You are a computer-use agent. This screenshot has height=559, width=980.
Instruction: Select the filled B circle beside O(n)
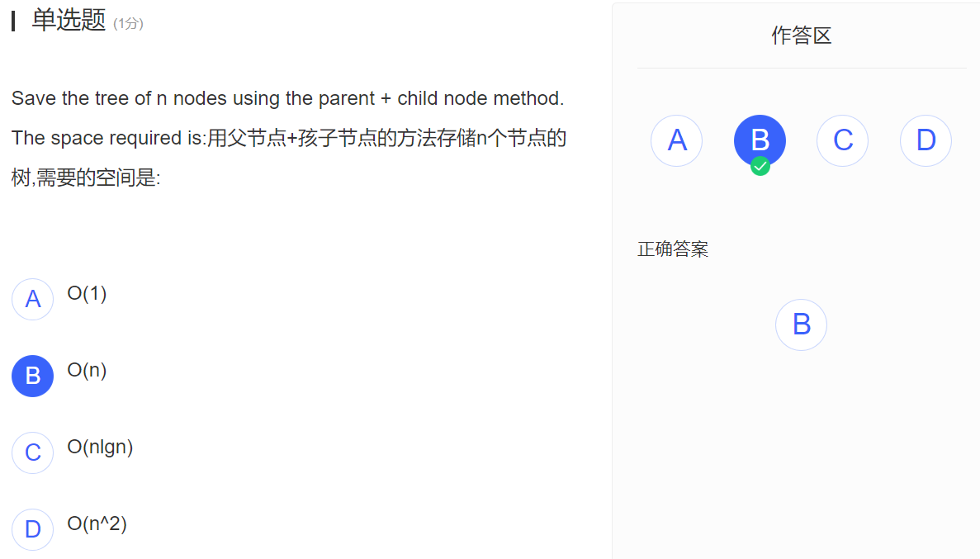click(32, 376)
